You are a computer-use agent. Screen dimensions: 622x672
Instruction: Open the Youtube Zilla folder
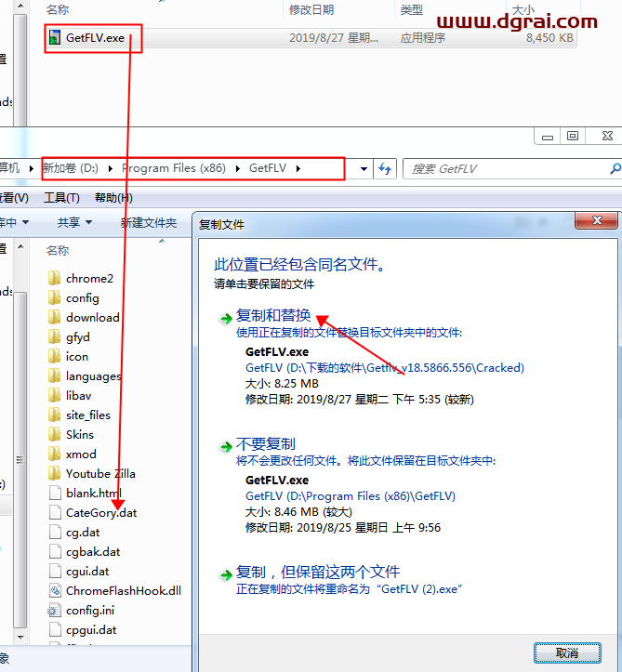(x=92, y=474)
